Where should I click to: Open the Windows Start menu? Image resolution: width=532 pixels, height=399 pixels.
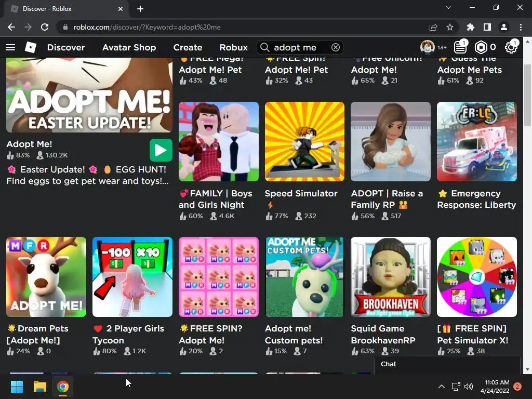click(17, 387)
